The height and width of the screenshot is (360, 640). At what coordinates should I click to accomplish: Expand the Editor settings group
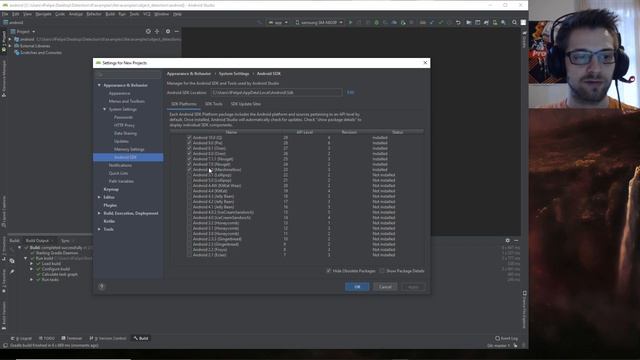(x=99, y=197)
